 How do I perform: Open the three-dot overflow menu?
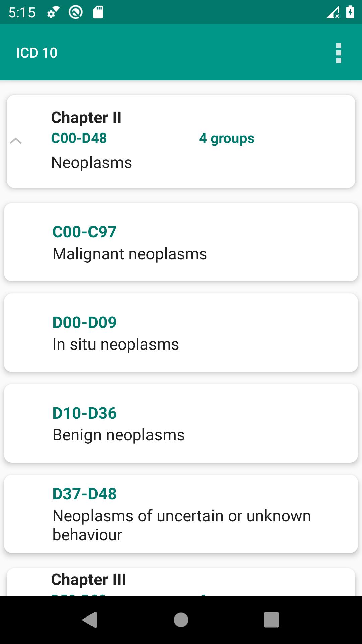pyautogui.click(x=338, y=53)
